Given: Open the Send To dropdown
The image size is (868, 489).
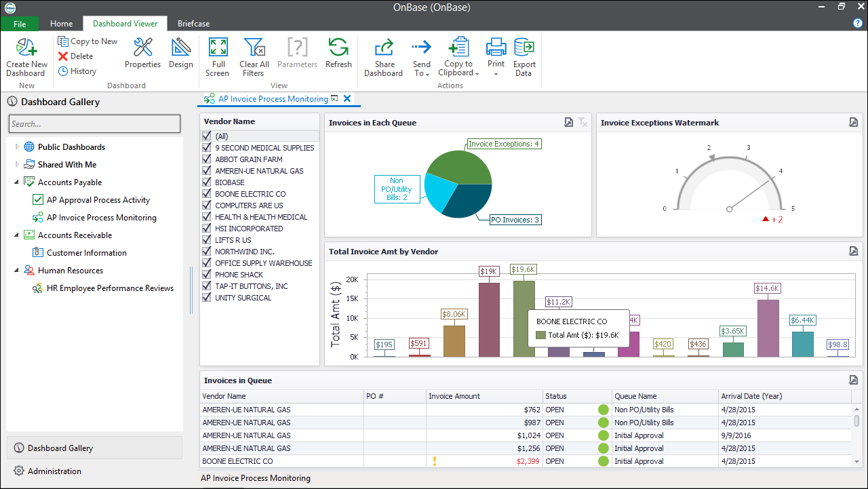Looking at the screenshot, I should pyautogui.click(x=421, y=57).
